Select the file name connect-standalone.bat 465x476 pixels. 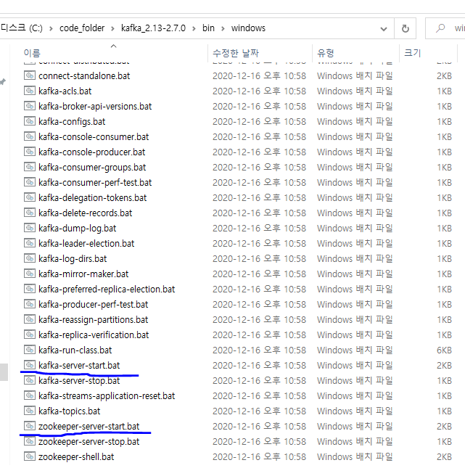84,76
